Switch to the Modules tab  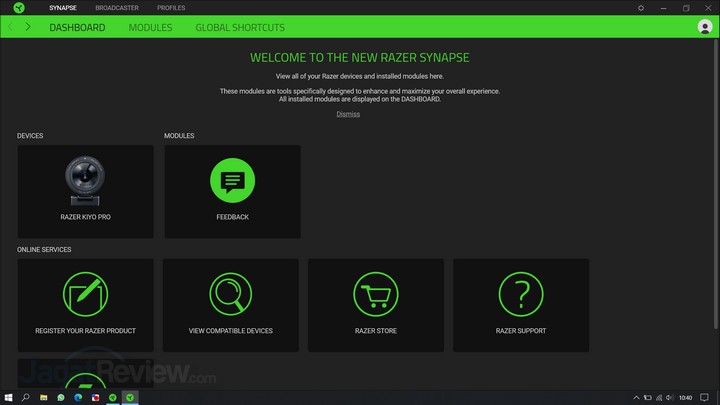point(150,28)
